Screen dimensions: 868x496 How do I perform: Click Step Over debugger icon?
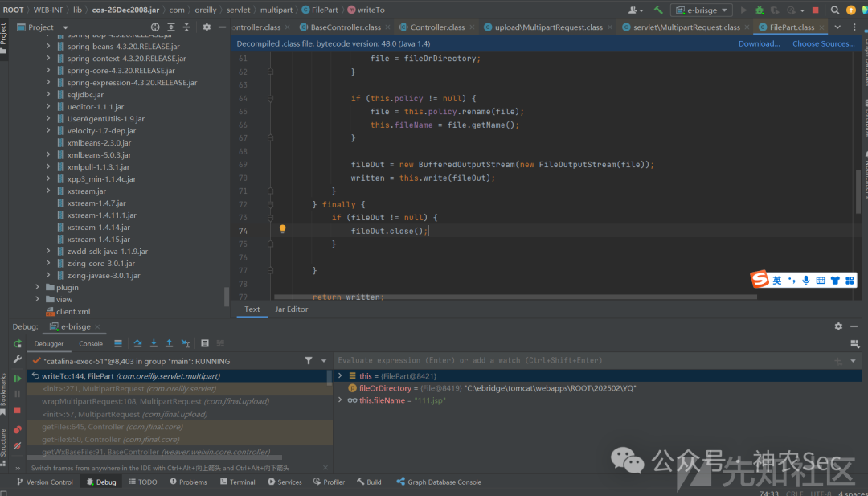[138, 344]
